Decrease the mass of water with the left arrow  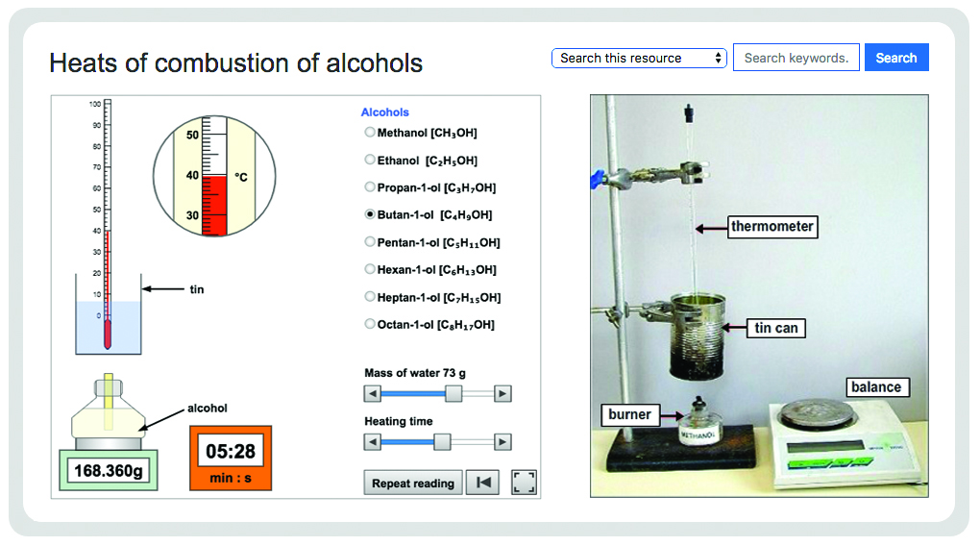(373, 393)
